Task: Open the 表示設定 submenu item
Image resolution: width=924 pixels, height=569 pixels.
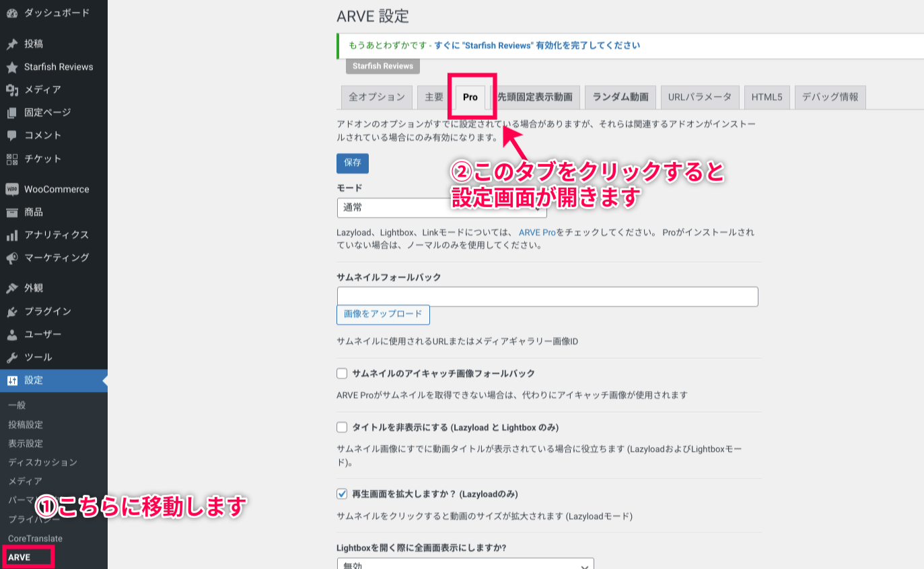Action: click(x=26, y=443)
